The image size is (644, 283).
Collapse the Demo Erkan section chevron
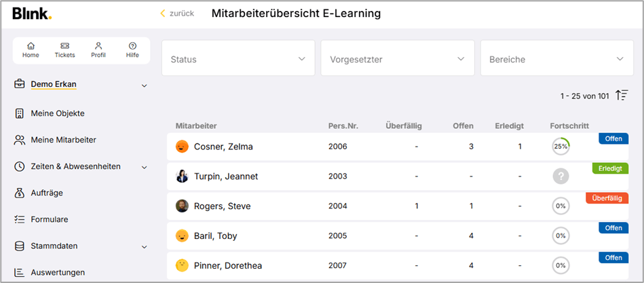click(x=144, y=86)
